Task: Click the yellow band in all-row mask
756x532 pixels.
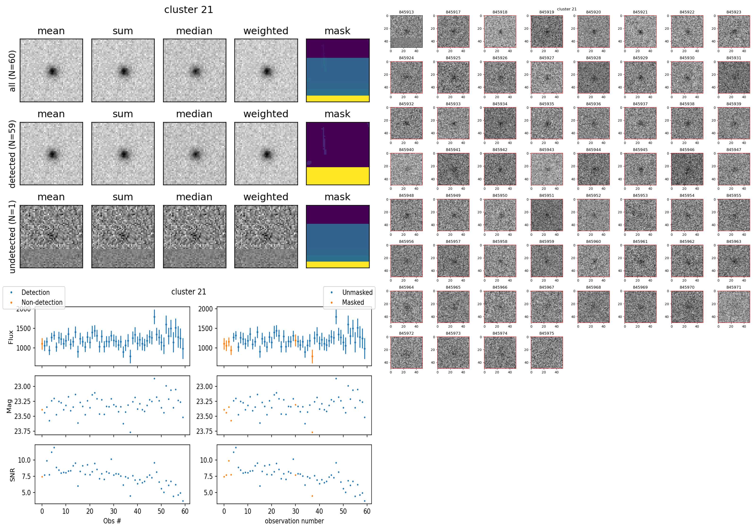Action: (x=338, y=98)
